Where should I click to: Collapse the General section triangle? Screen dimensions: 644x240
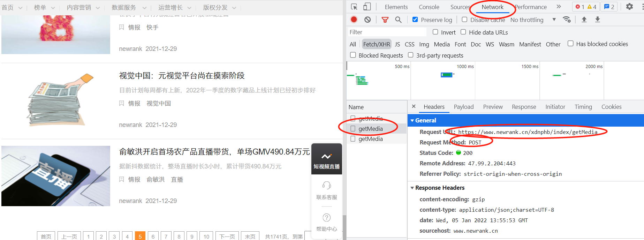pos(412,120)
